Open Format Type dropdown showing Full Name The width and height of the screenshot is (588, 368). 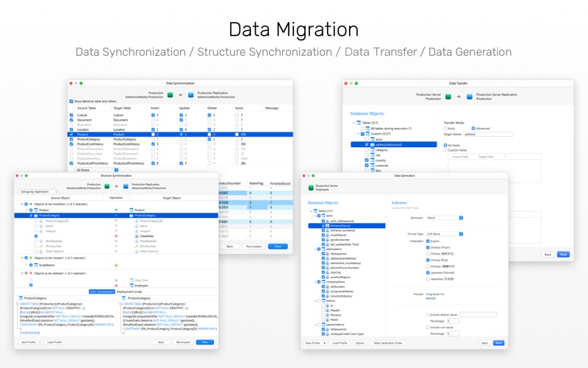445,234
